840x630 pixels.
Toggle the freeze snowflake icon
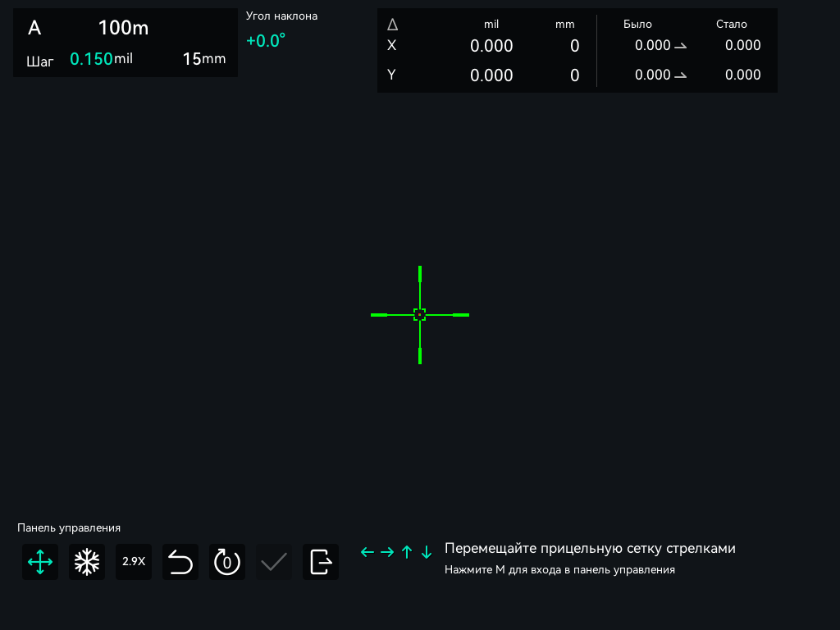[87, 562]
